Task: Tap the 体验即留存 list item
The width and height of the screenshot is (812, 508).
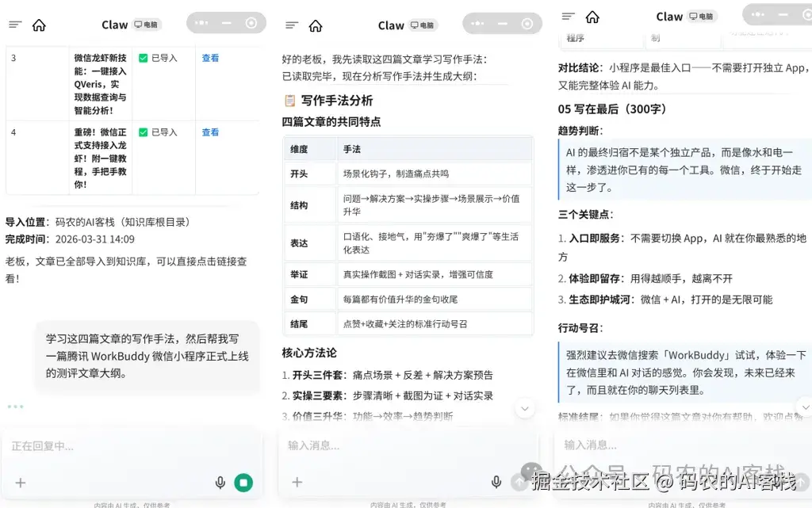Action: pos(645,279)
